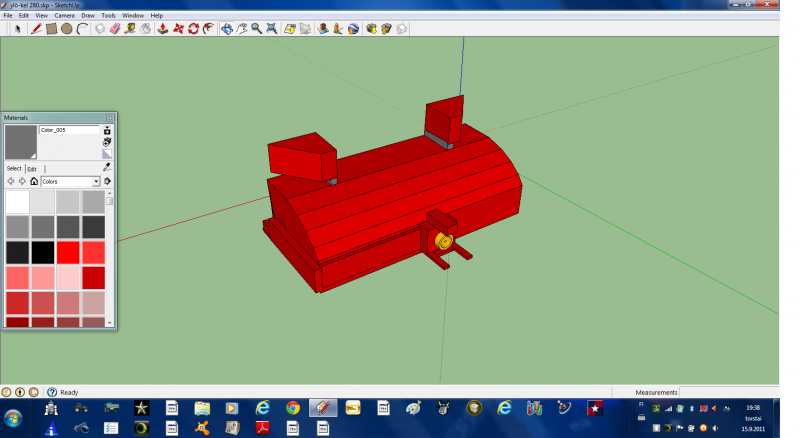Open the Materials Details arrow menu
Image resolution: width=800 pixels, height=438 pixels.
pos(108,181)
